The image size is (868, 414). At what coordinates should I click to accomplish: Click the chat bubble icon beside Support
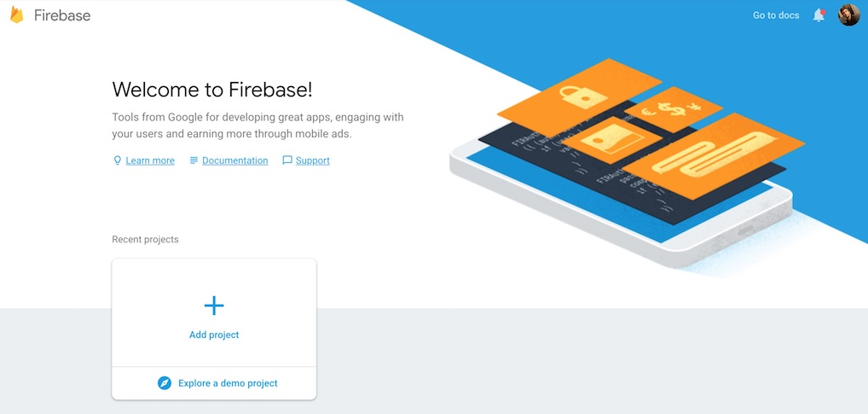coord(287,160)
